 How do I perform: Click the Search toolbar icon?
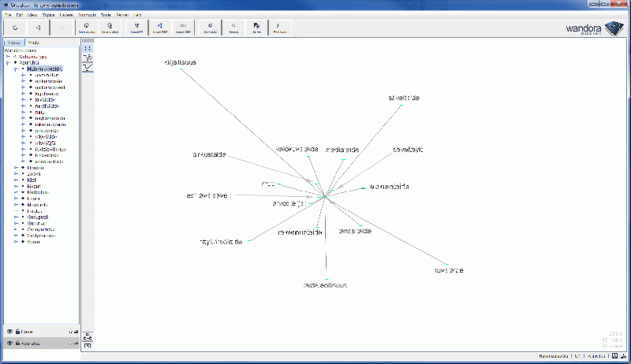233,28
